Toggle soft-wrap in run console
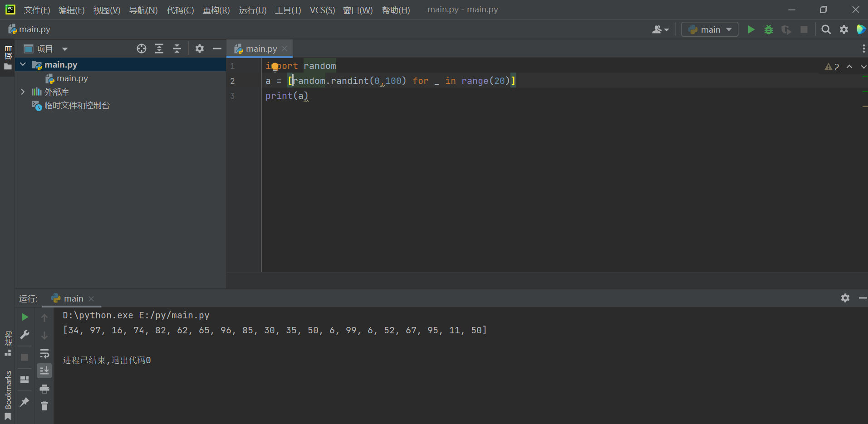The height and width of the screenshot is (424, 868). coord(44,353)
